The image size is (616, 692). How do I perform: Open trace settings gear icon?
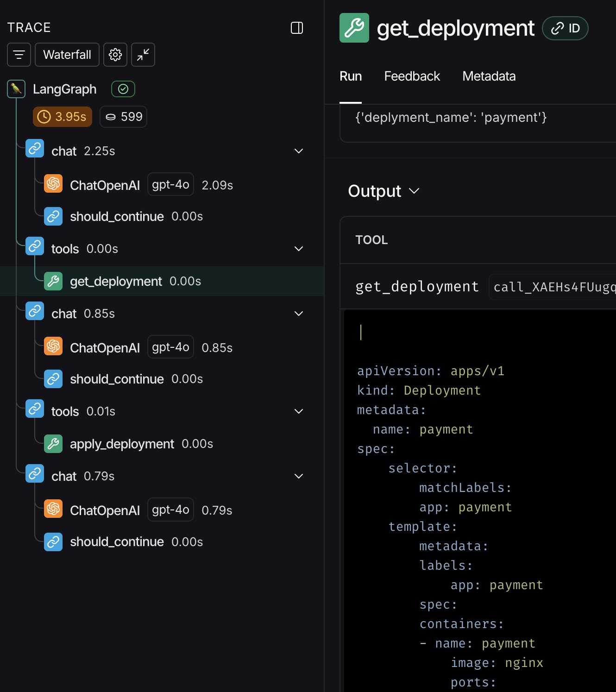click(115, 55)
